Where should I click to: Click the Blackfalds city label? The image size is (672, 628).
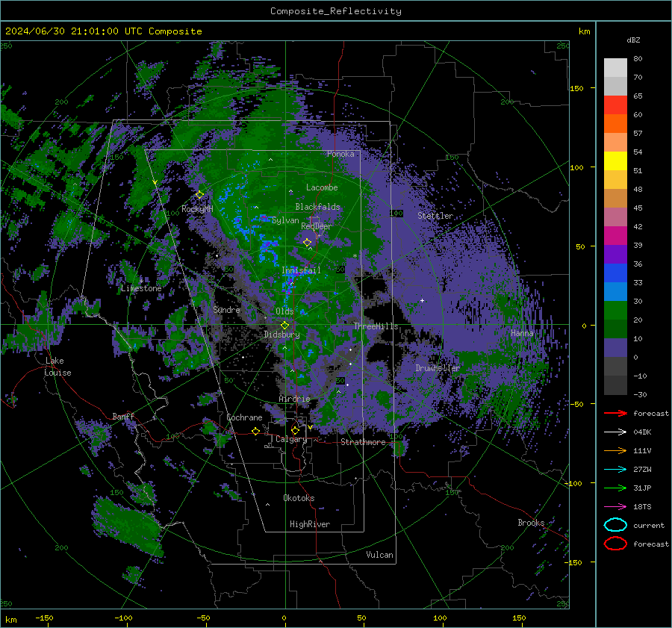pyautogui.click(x=317, y=207)
